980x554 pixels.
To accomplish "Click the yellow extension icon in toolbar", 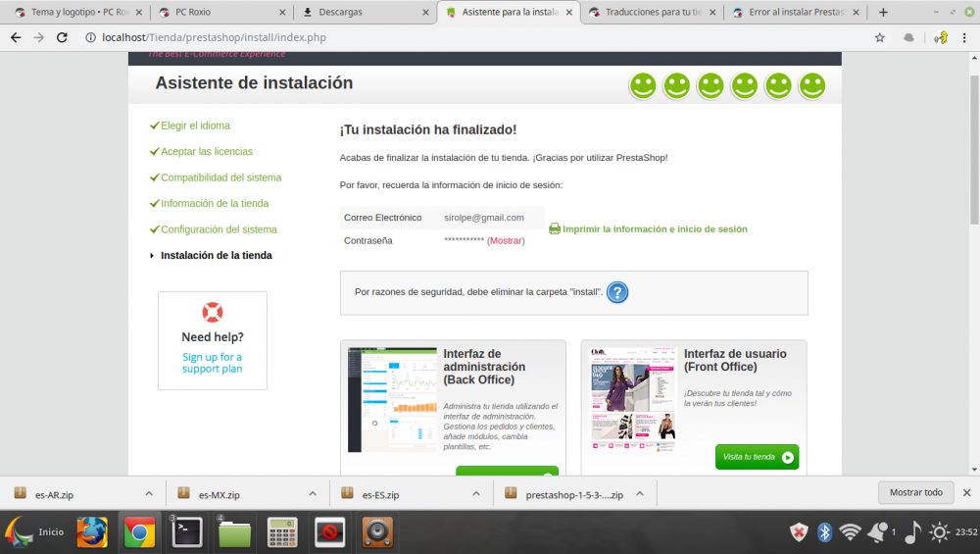I will click(941, 37).
